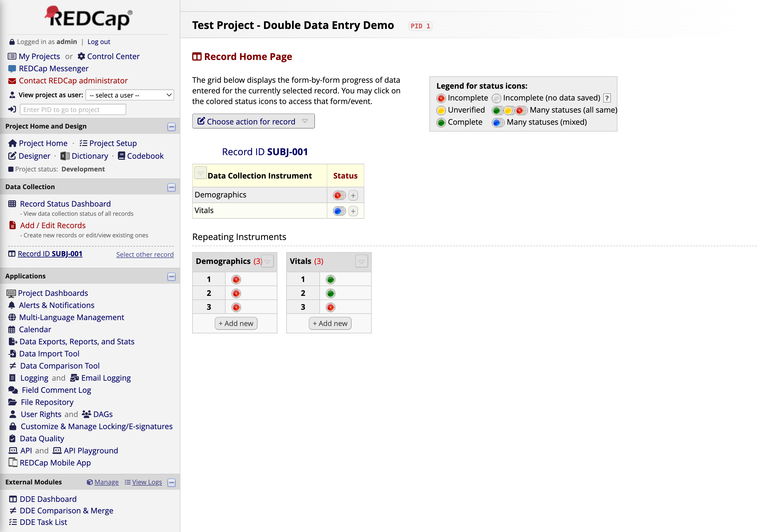The image size is (757, 532).
Task: Click the REDCap Messenger chat icon
Action: (x=12, y=69)
